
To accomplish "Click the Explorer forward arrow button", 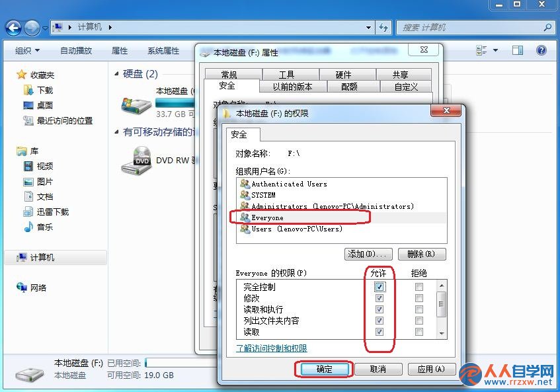I will tap(32, 28).
